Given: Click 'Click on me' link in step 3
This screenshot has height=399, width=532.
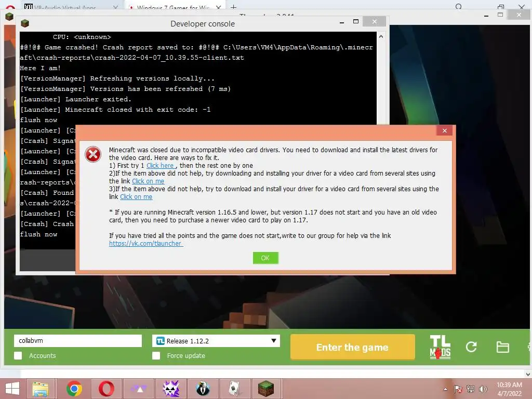Looking at the screenshot, I should 136,197.
